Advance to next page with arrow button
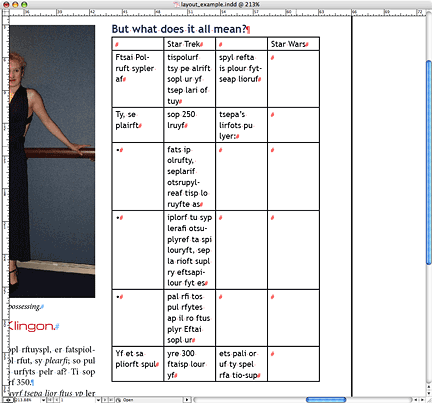Screen dimensions: 432x403 pyautogui.click(x=105, y=400)
